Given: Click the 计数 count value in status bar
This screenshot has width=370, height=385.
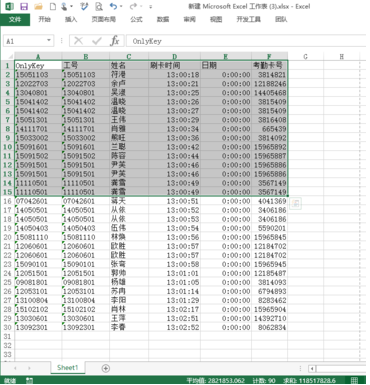Looking at the screenshot, I should (x=264, y=380).
